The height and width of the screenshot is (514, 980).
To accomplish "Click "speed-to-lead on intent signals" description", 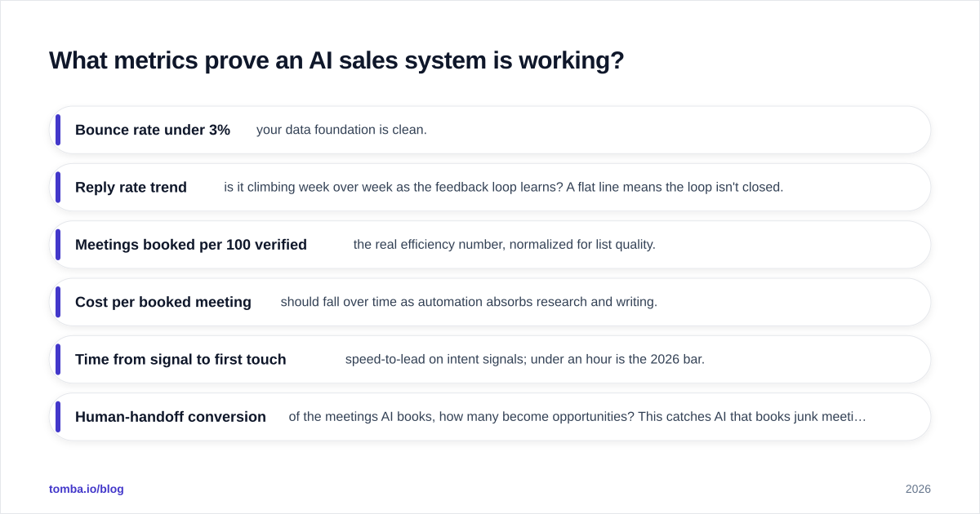I will point(525,360).
